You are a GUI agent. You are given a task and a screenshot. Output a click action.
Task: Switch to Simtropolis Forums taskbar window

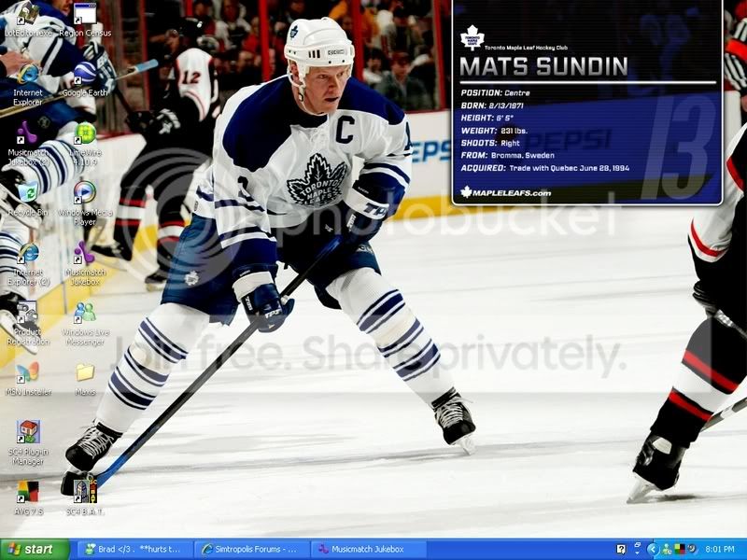(252, 550)
